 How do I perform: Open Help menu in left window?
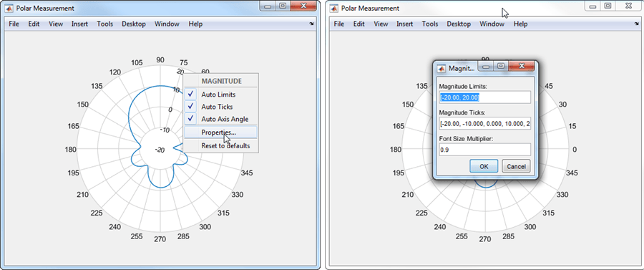195,24
